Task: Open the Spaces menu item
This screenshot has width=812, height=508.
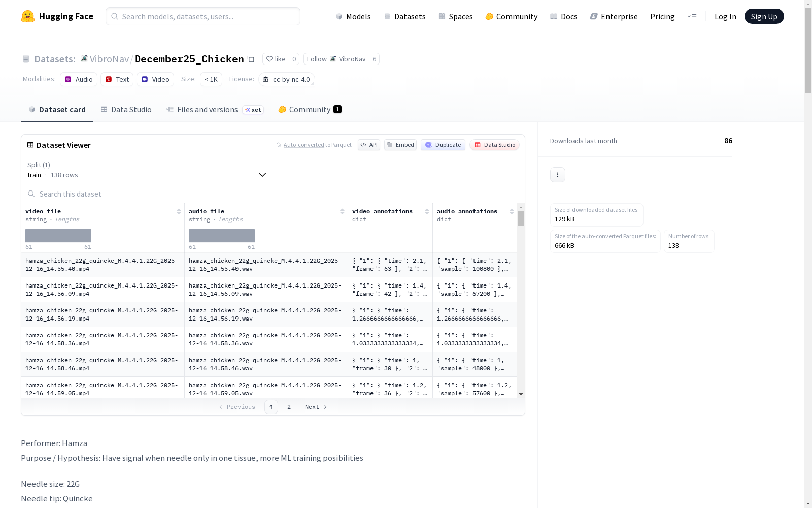Action: (455, 16)
